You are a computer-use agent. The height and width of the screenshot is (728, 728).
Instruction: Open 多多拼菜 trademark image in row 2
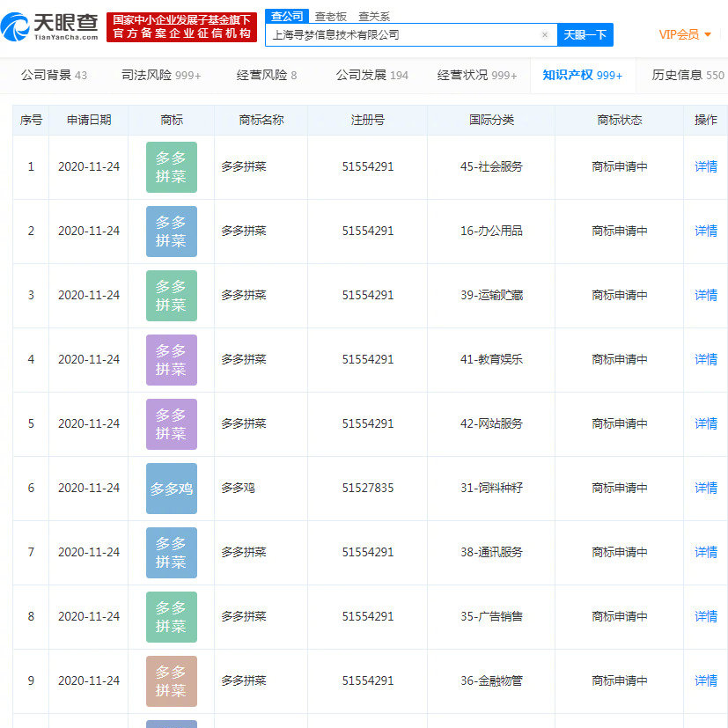click(x=172, y=232)
